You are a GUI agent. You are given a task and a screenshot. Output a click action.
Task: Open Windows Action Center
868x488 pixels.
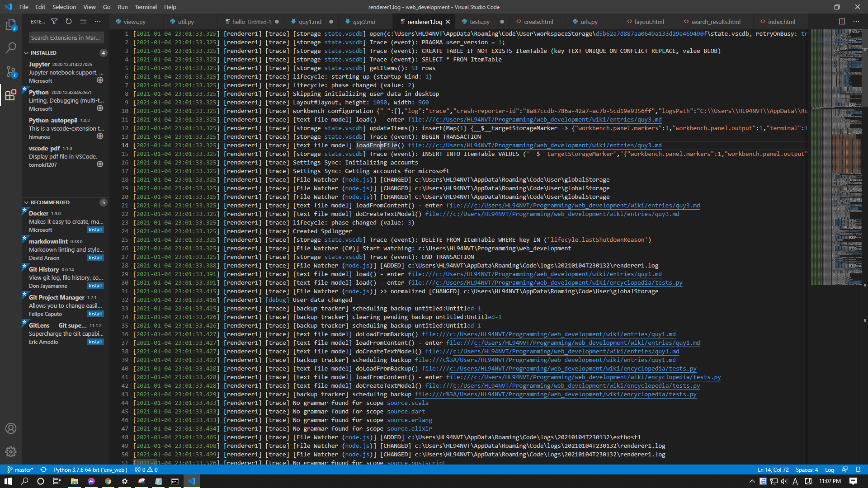tap(853, 481)
